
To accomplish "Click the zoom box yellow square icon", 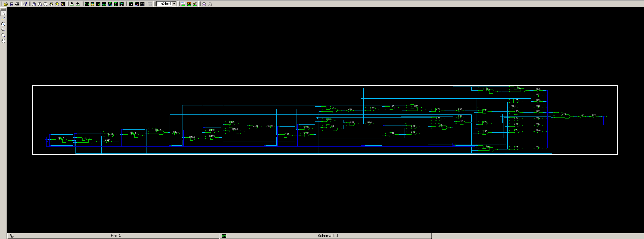I will click(x=57, y=4).
